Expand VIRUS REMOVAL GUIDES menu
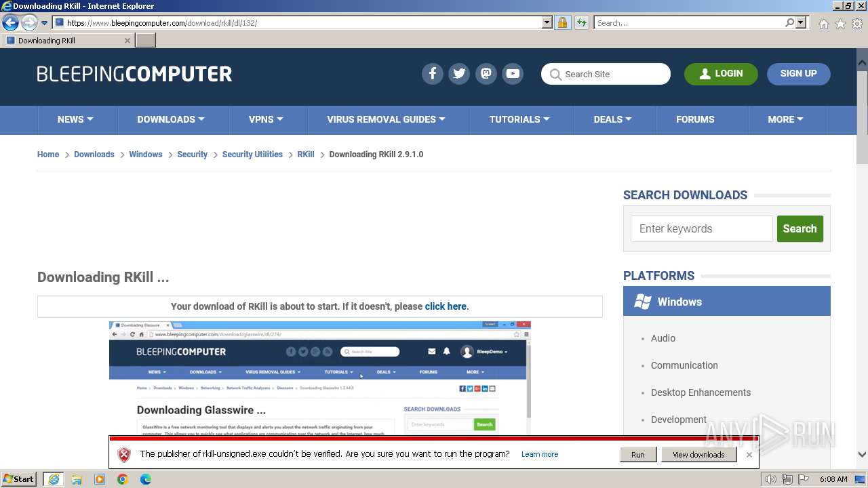This screenshot has height=488, width=868. click(386, 119)
